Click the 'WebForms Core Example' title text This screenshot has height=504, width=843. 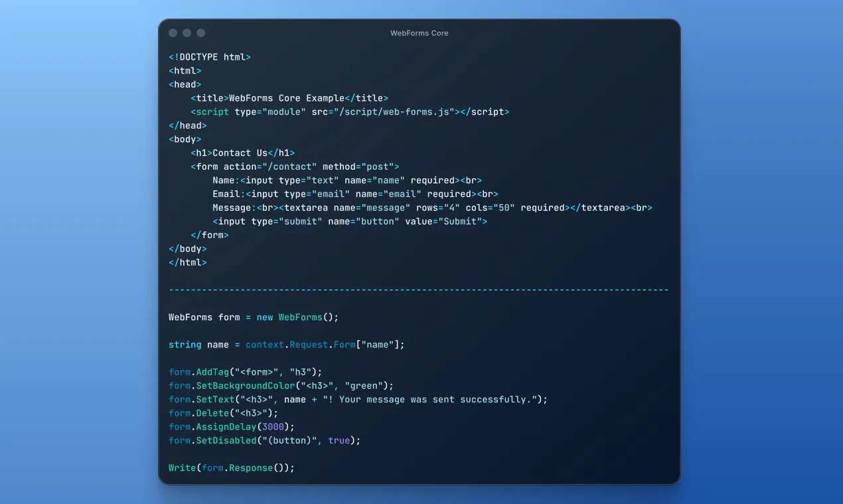(287, 98)
